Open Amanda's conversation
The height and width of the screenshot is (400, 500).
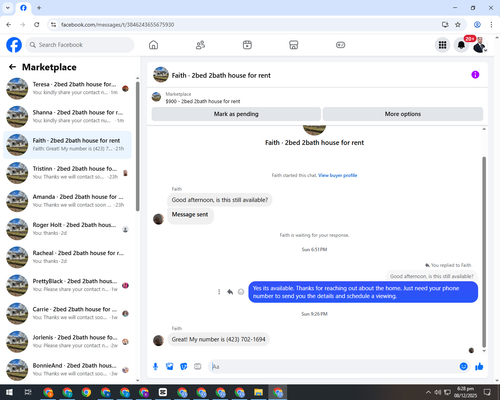click(68, 201)
